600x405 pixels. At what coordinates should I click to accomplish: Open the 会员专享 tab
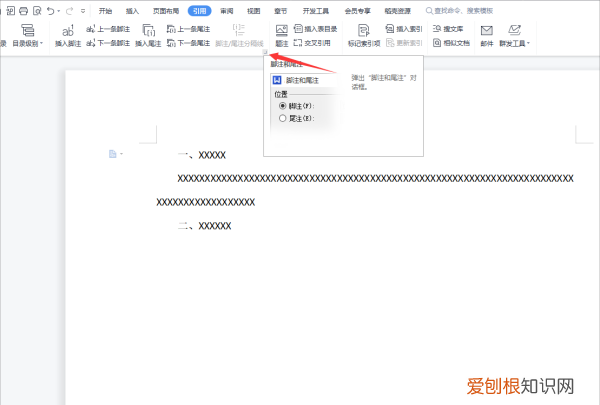357,11
